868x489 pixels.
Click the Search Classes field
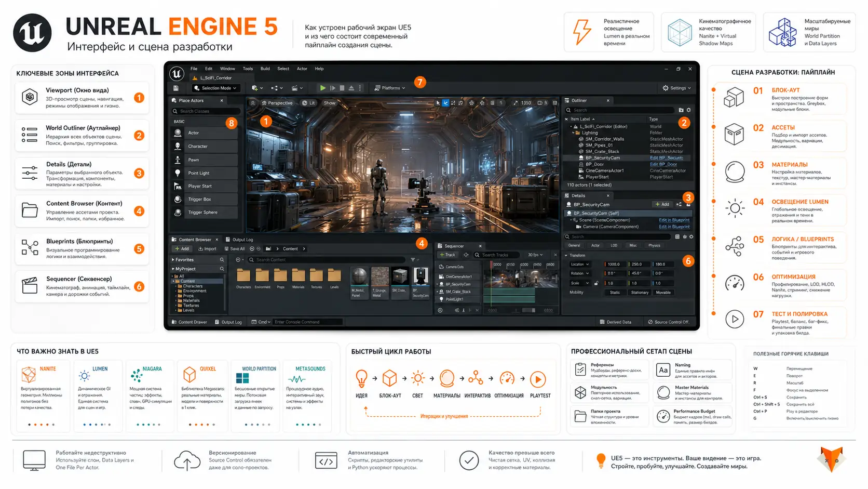pos(206,111)
